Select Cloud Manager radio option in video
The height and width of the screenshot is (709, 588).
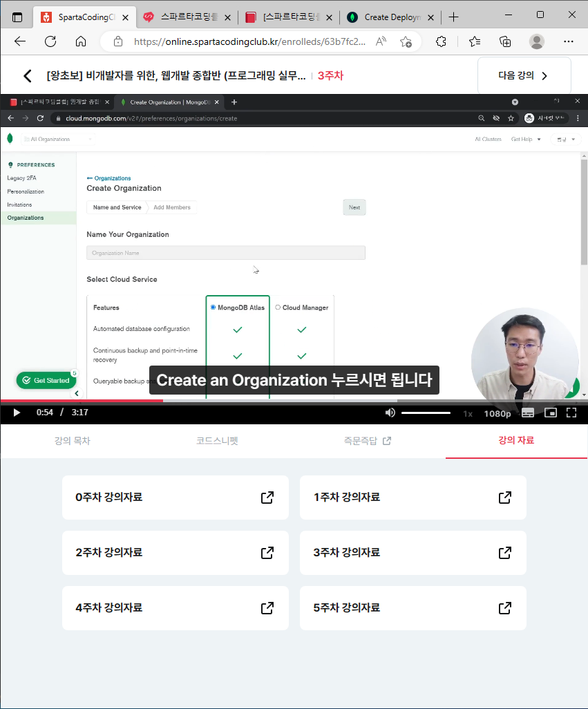click(278, 308)
